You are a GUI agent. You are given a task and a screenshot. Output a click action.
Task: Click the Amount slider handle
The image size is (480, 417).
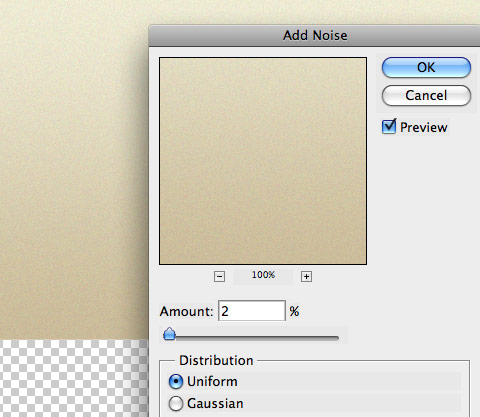point(170,334)
